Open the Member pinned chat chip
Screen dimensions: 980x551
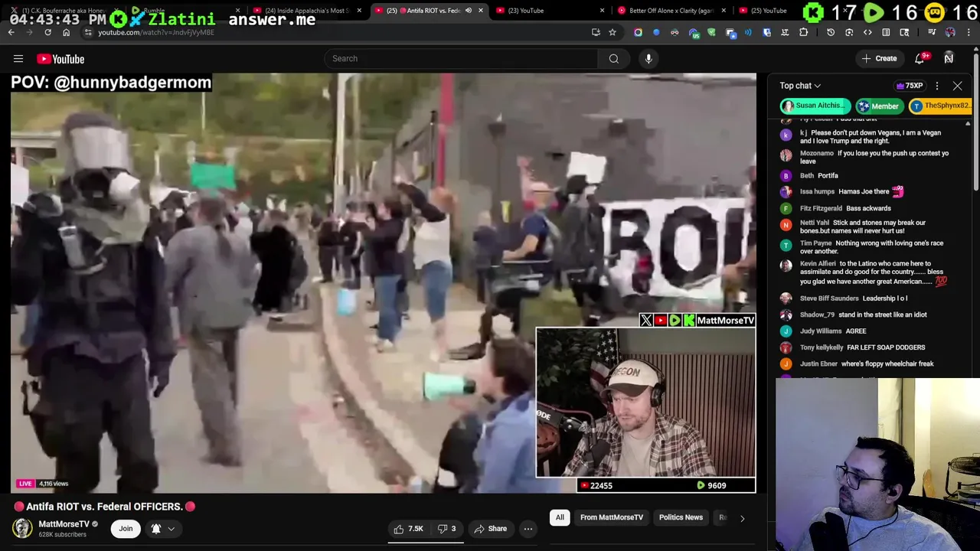tap(878, 106)
